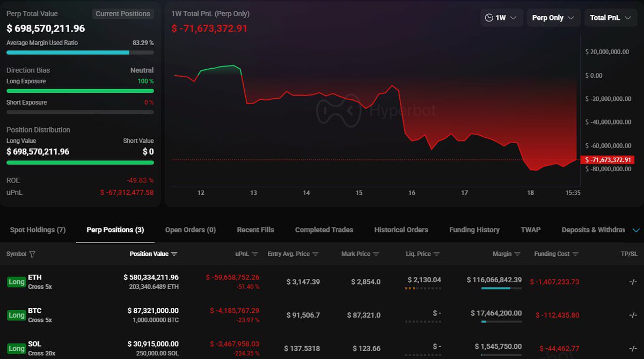Switch to the Spot Holdings tab

(x=37, y=230)
